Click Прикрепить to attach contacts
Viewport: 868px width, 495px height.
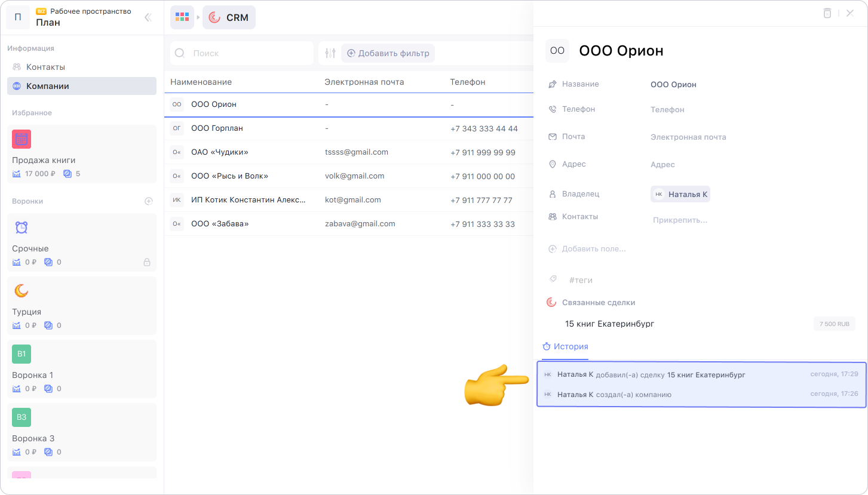pos(680,220)
